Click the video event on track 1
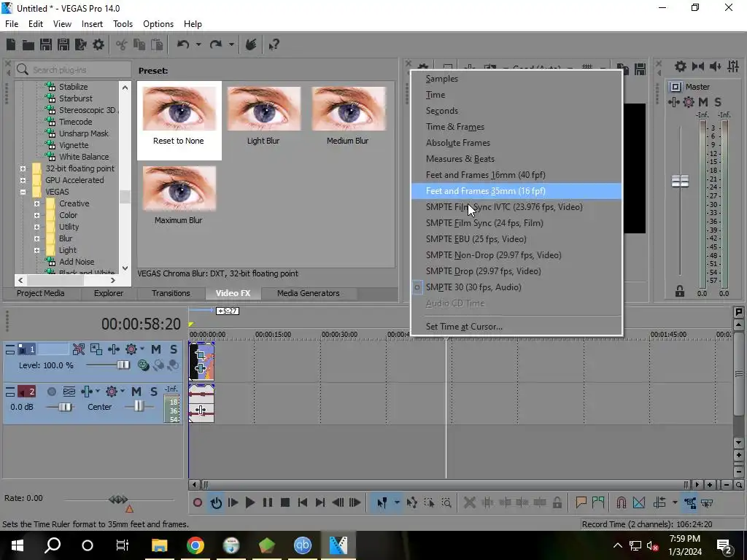Image resolution: width=747 pixels, height=560 pixels. (201, 362)
